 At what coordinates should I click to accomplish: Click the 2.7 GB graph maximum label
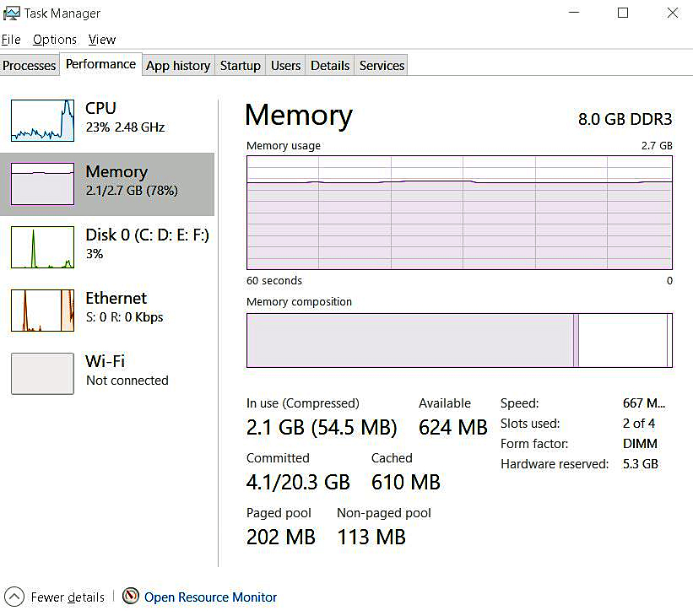click(657, 146)
